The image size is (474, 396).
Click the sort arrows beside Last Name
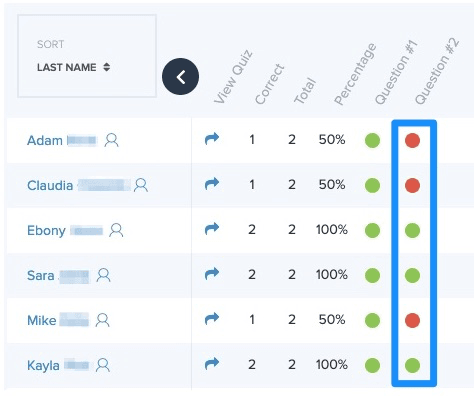(x=107, y=67)
